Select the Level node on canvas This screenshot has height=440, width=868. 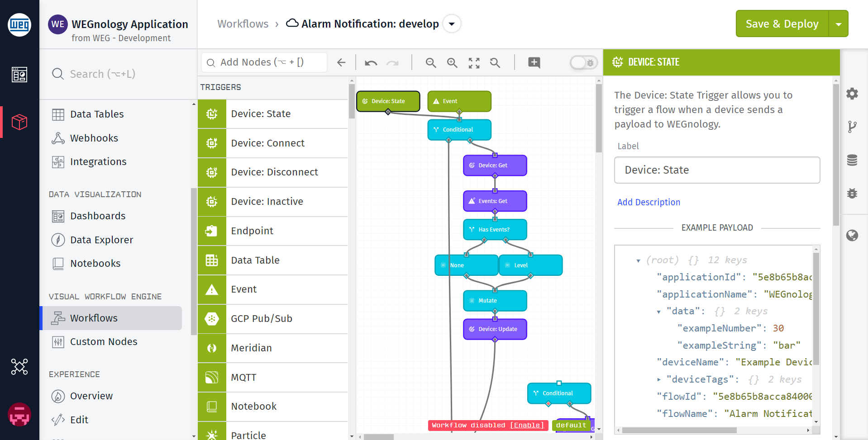(531, 265)
